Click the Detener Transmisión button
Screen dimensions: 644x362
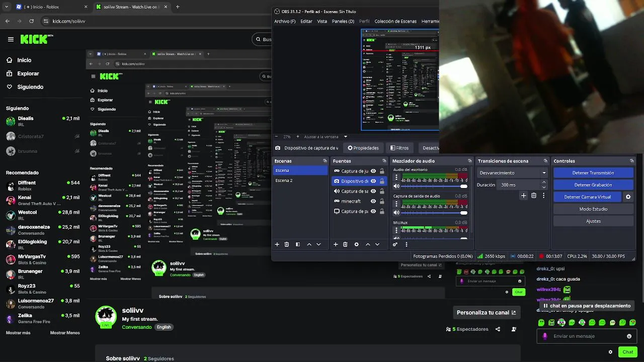tap(593, 173)
